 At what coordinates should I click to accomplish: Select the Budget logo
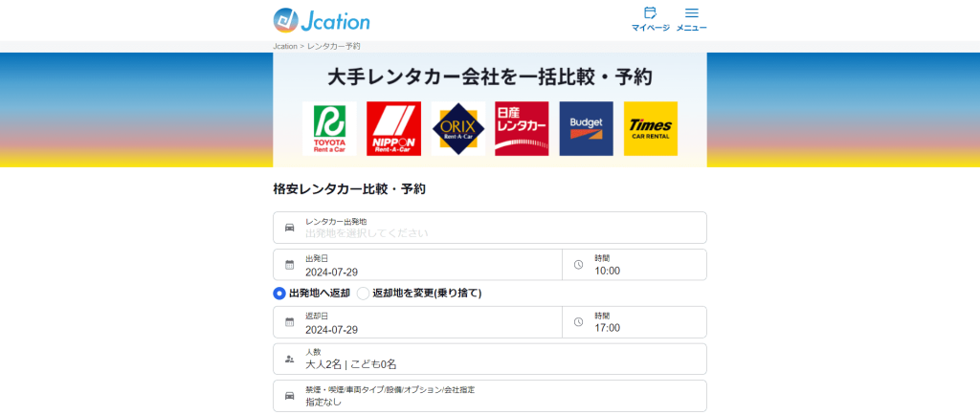pos(587,128)
